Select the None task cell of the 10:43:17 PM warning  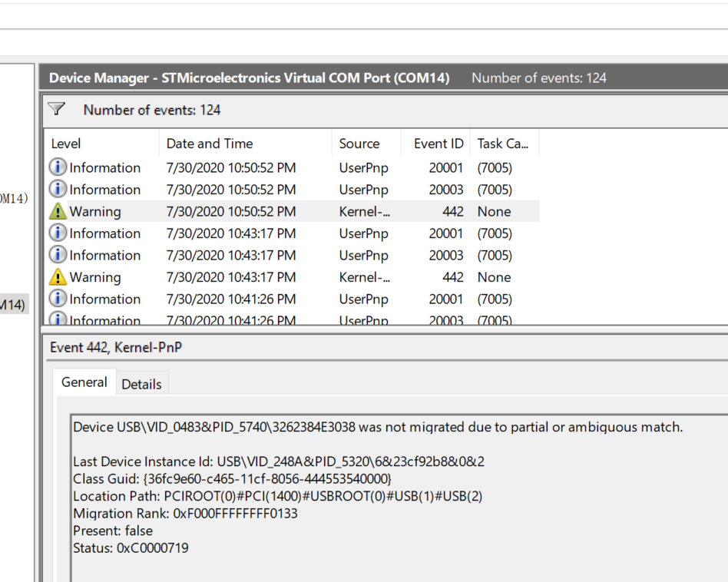pyautogui.click(x=494, y=277)
